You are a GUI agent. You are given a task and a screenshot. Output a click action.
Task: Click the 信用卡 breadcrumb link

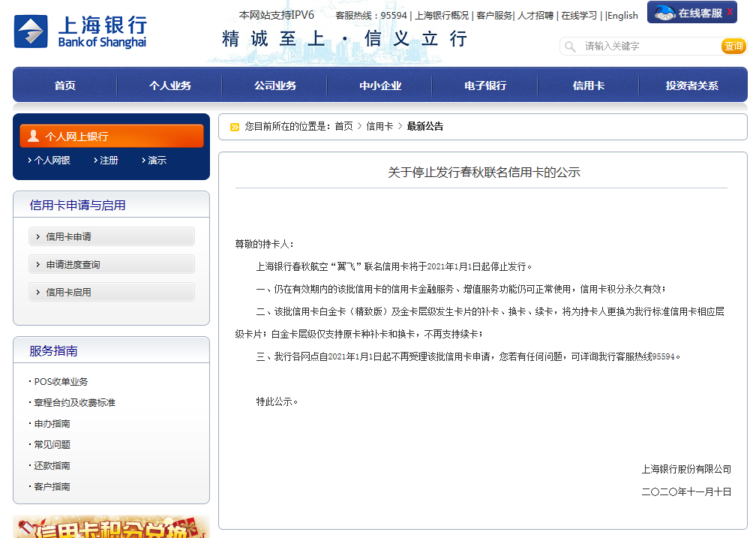pos(379,126)
